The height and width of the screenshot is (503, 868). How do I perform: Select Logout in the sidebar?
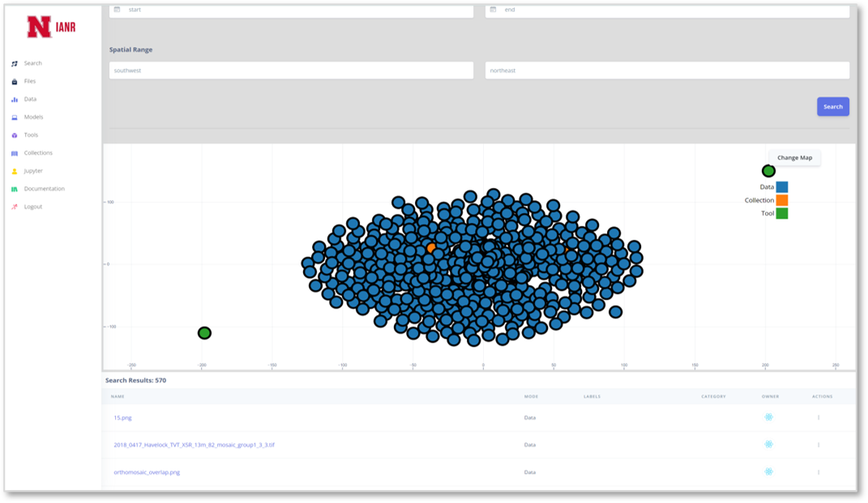point(33,207)
